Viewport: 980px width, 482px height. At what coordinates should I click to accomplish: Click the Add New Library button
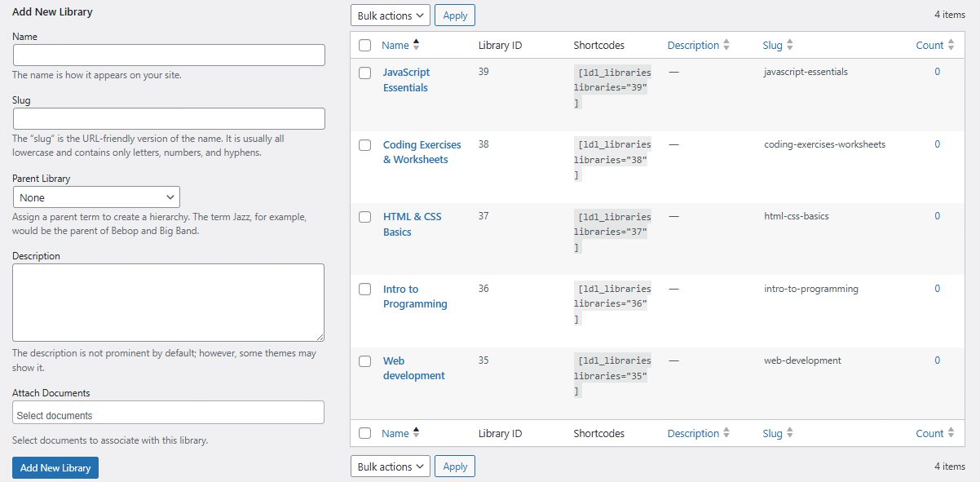click(x=55, y=468)
